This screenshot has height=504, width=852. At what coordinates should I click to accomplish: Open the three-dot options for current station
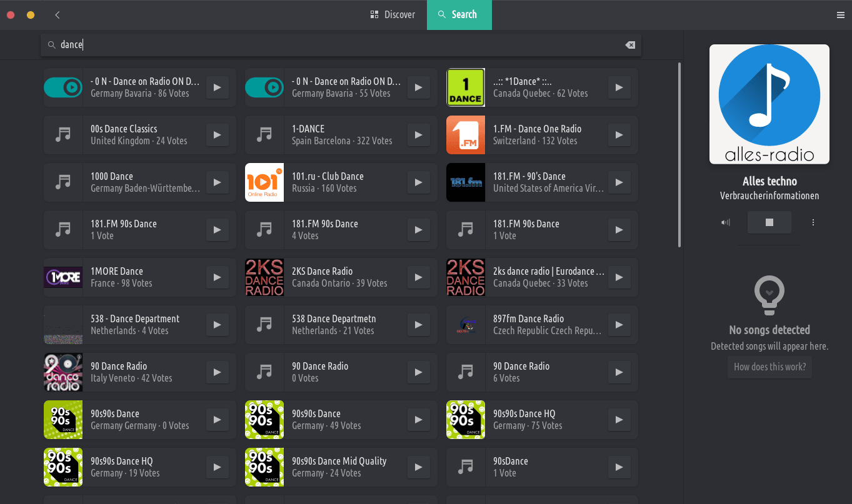pyautogui.click(x=813, y=222)
